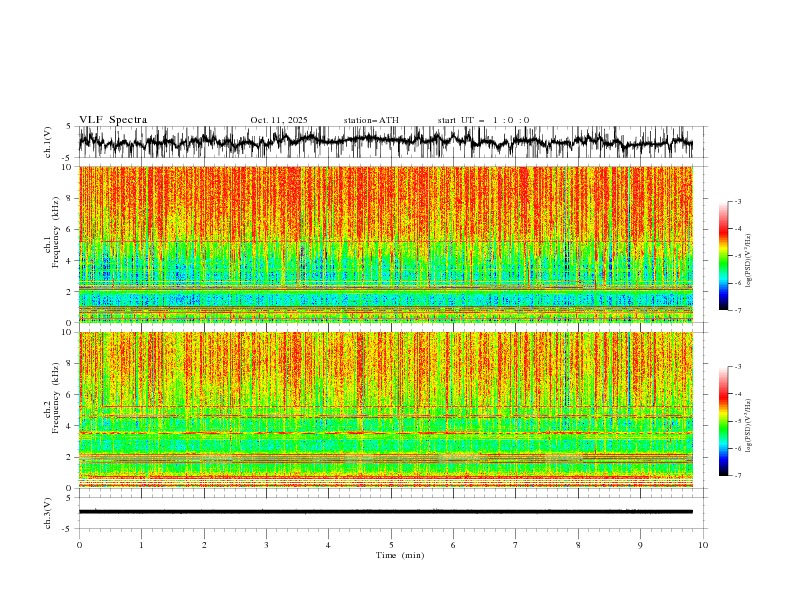The height and width of the screenshot is (612, 792).
Task: Click the "-7" tick on ch.2 color bar
Action: (x=737, y=476)
